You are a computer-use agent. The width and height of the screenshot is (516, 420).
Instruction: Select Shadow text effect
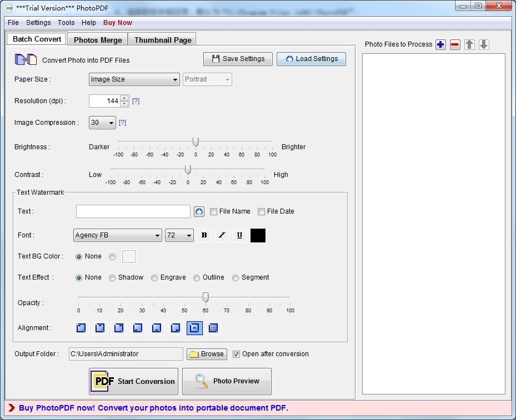[x=112, y=278]
